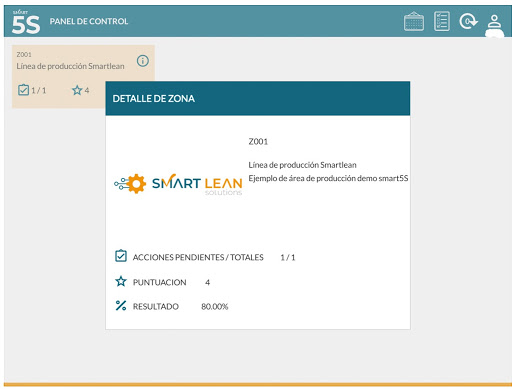
Task: Click the star score icon on the Z001 card
Action: (x=77, y=90)
